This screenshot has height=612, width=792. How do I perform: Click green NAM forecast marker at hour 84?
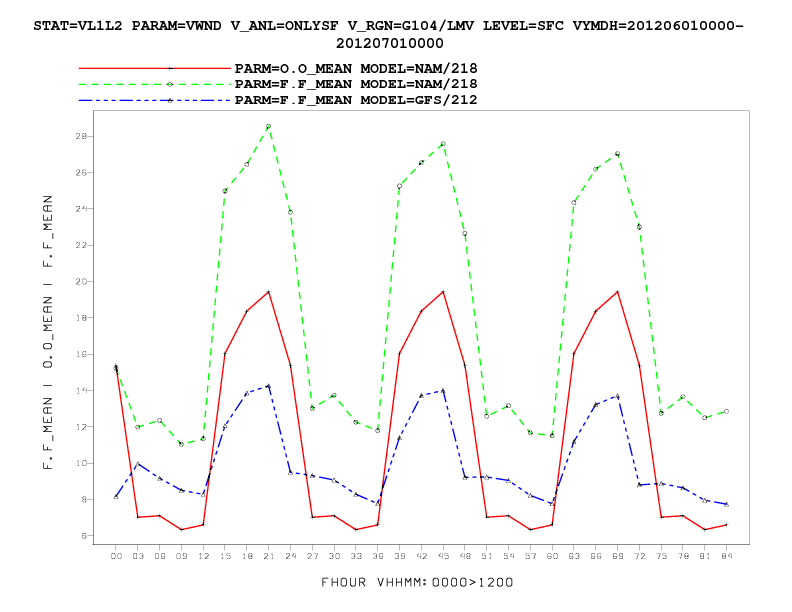pyautogui.click(x=726, y=412)
